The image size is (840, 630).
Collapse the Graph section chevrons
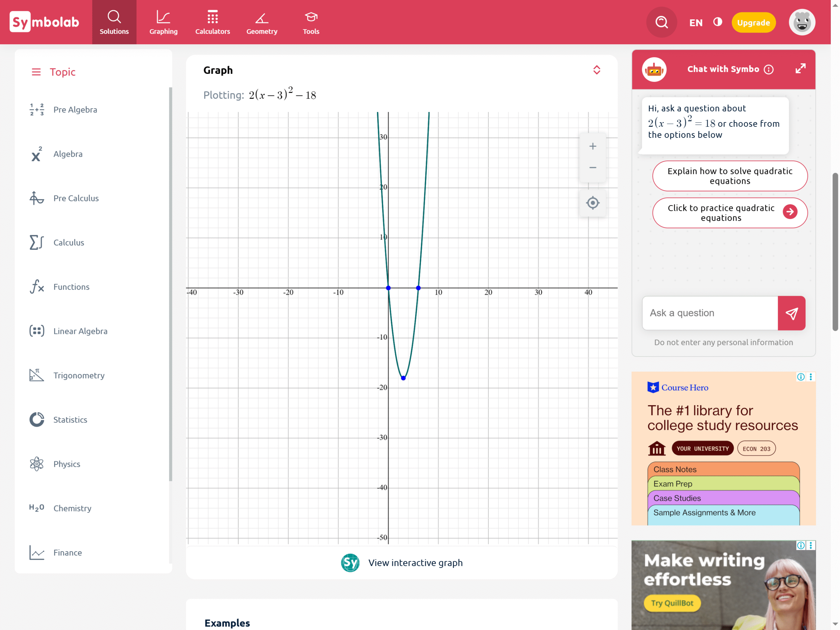[597, 70]
